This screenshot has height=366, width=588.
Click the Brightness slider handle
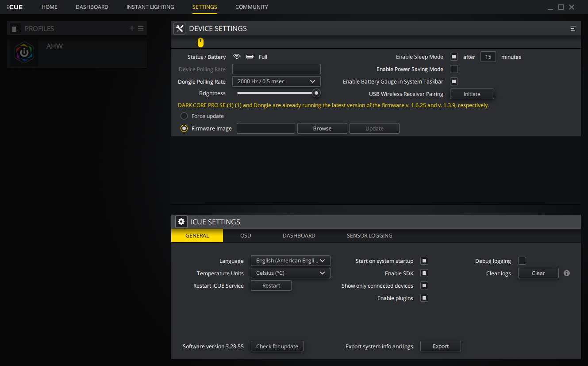pyautogui.click(x=316, y=93)
